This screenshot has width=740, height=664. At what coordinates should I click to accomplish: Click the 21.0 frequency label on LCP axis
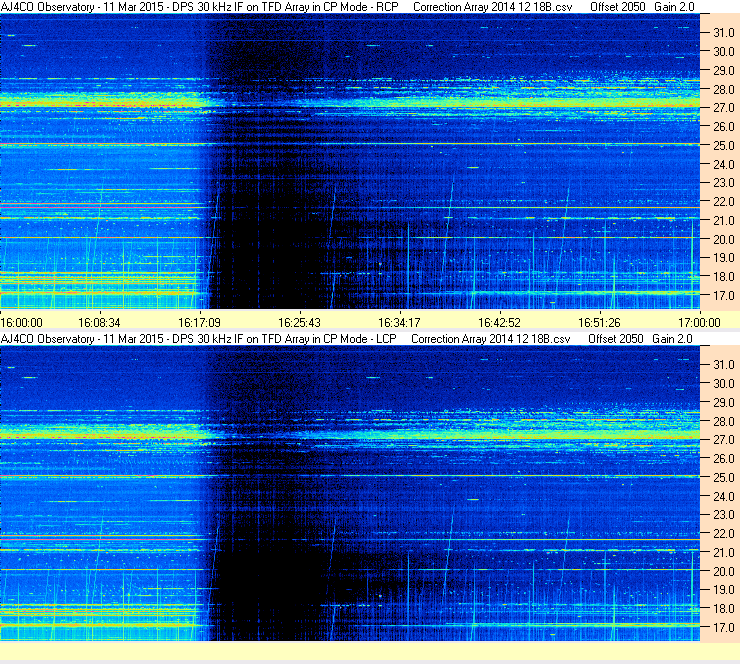[x=724, y=552]
